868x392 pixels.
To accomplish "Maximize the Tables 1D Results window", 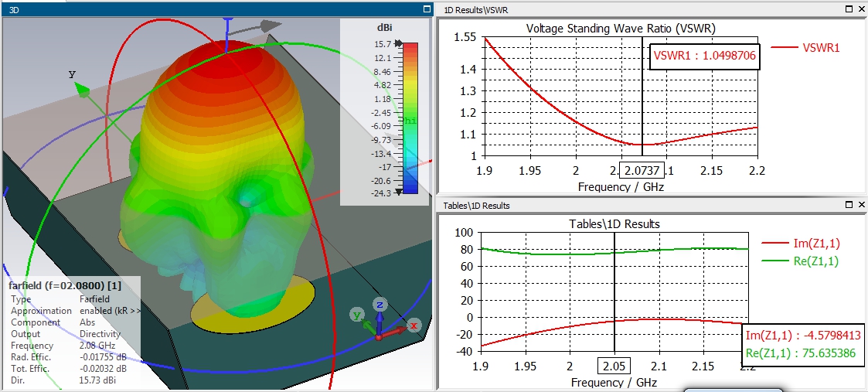I will tap(849, 205).
